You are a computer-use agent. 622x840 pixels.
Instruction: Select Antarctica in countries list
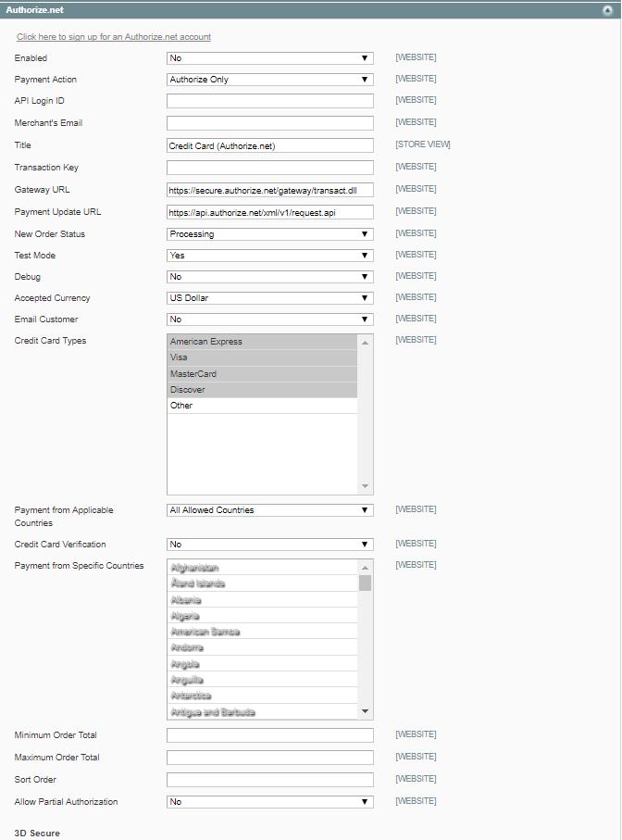(262, 696)
